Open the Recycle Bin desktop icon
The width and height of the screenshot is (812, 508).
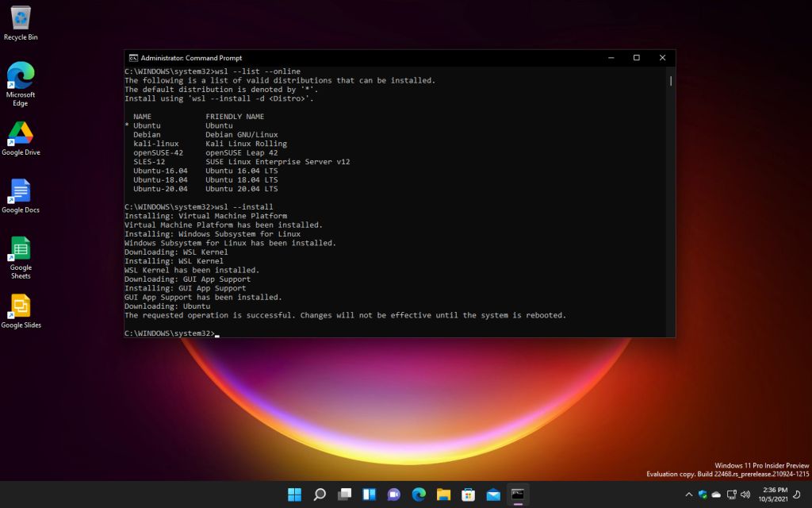21,19
